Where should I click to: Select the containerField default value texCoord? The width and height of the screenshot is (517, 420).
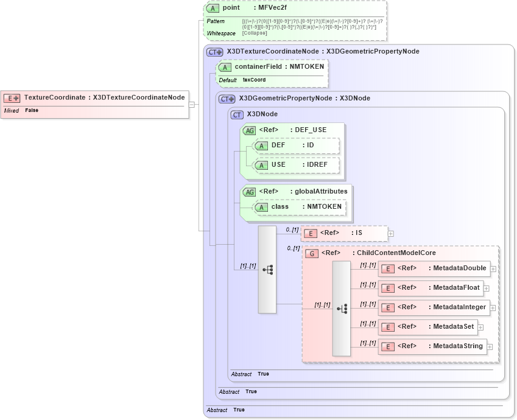coord(254,80)
